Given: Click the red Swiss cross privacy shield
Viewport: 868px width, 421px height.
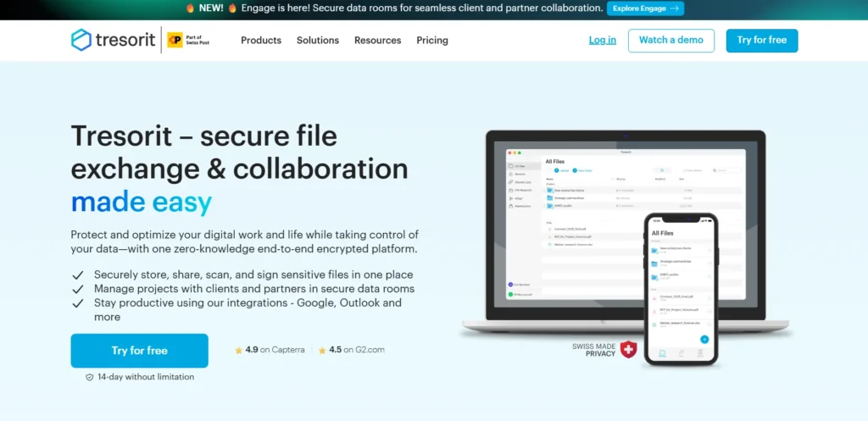Looking at the screenshot, I should pyautogui.click(x=628, y=349).
